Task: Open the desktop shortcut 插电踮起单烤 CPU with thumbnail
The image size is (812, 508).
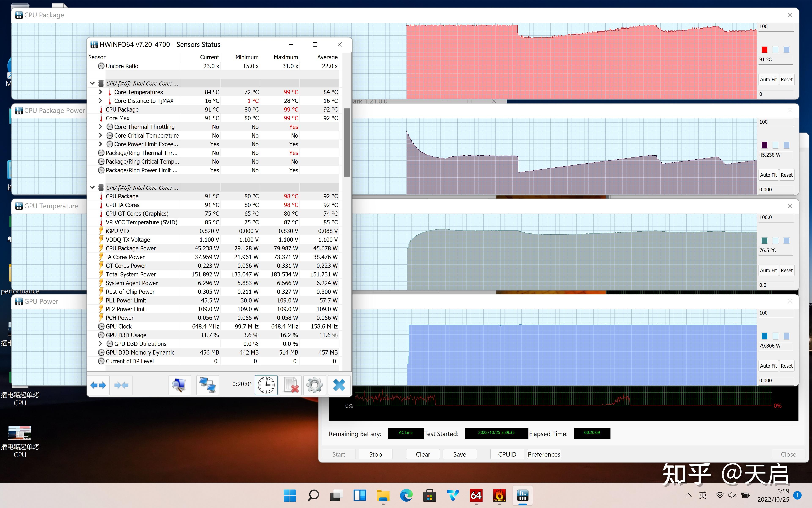Action: 20,442
